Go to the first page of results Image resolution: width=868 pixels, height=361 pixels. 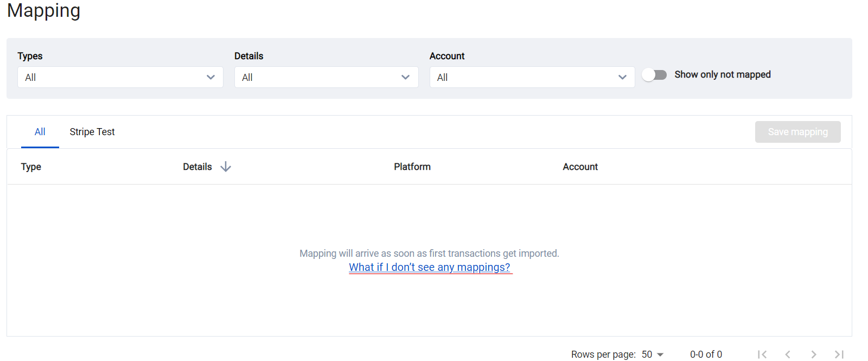click(x=762, y=354)
